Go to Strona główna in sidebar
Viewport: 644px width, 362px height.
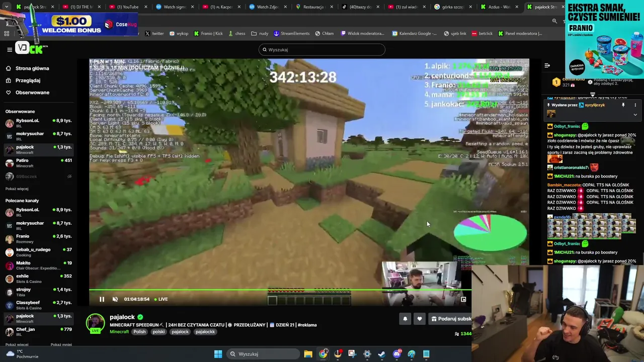[32, 68]
